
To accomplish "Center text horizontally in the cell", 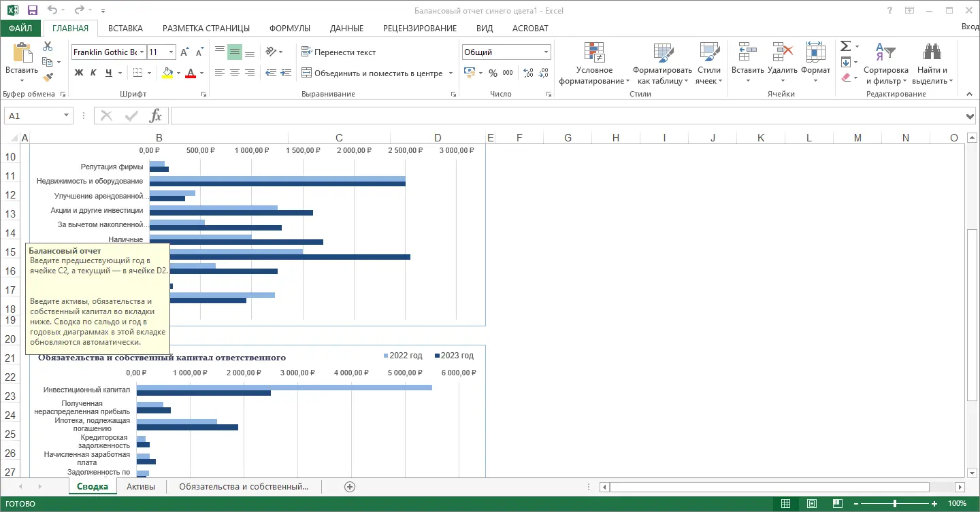I will (x=235, y=73).
